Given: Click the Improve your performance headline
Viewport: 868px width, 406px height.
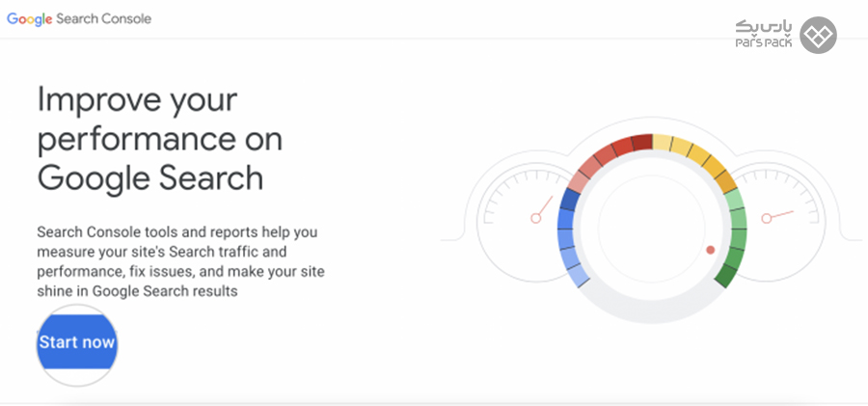Looking at the screenshot, I should (x=160, y=139).
